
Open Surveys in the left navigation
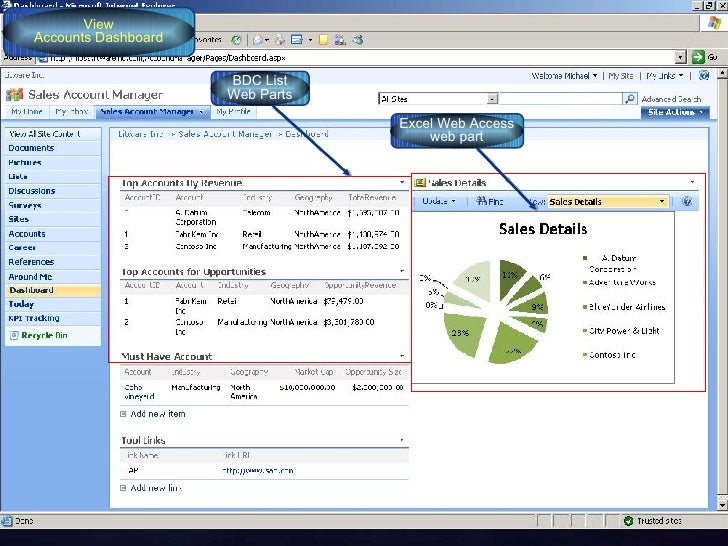25,205
